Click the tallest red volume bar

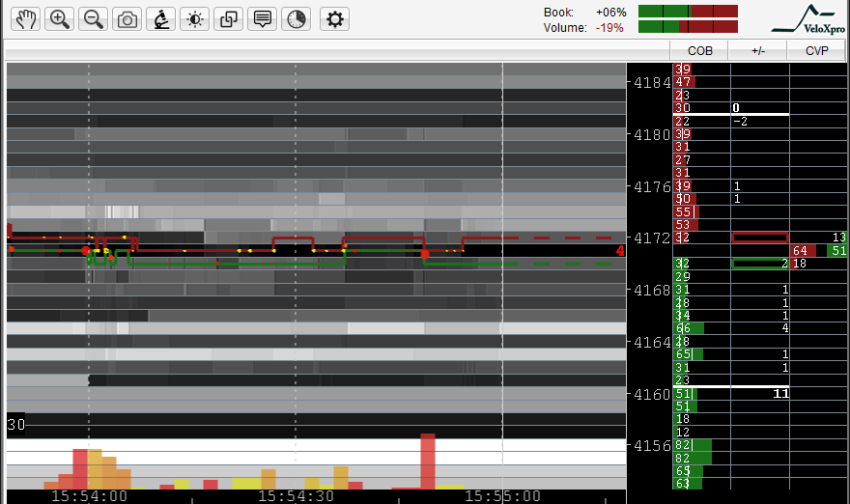428,461
